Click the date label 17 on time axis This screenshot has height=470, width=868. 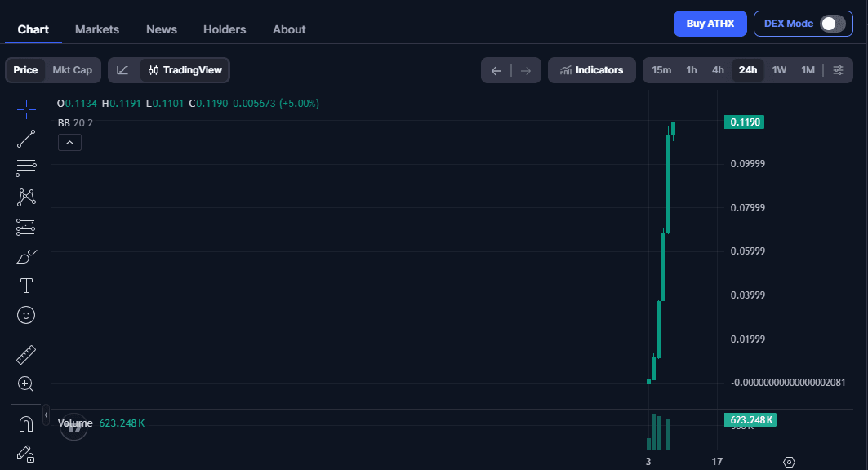click(x=717, y=461)
